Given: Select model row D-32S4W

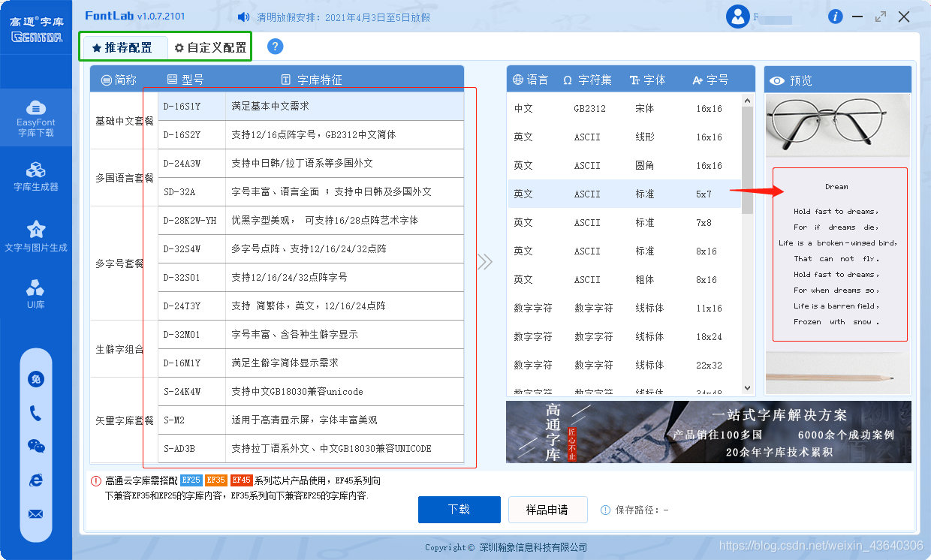Looking at the screenshot, I should click(311, 249).
